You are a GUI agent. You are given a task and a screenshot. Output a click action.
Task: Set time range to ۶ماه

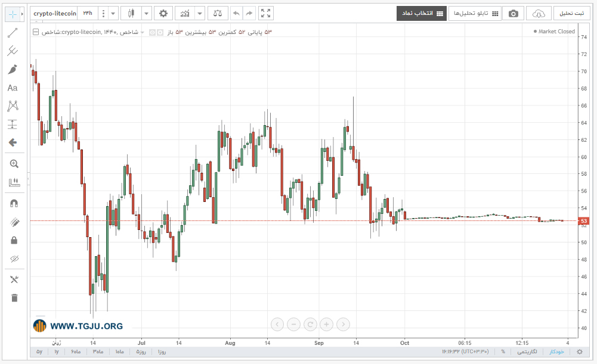pos(76,352)
